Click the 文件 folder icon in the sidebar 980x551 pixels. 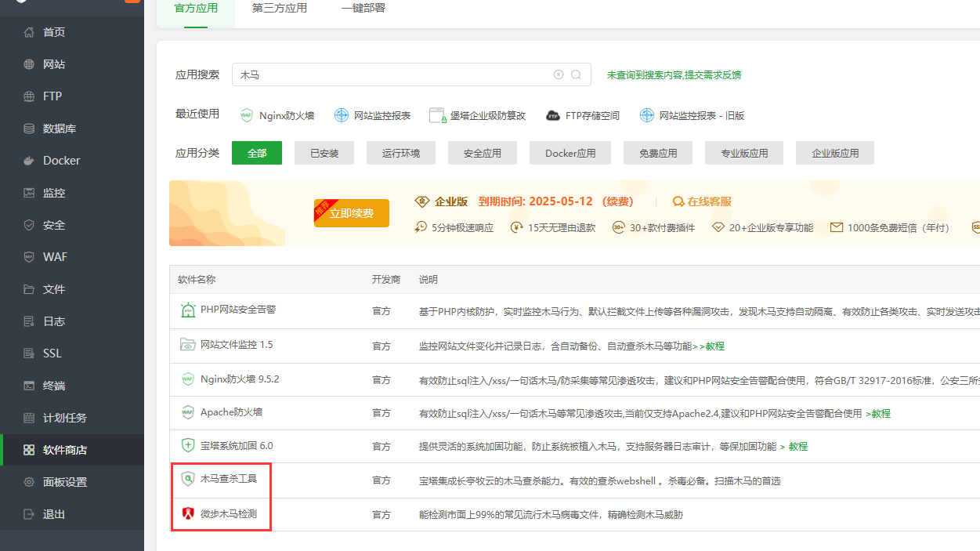point(29,289)
